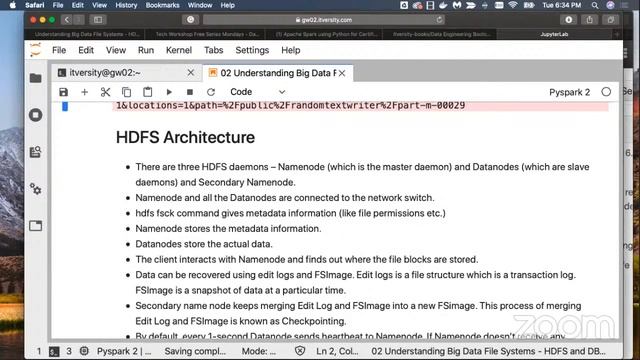640x360 pixels.
Task: Cut the selected cell with scissors icon
Action: 105,92
